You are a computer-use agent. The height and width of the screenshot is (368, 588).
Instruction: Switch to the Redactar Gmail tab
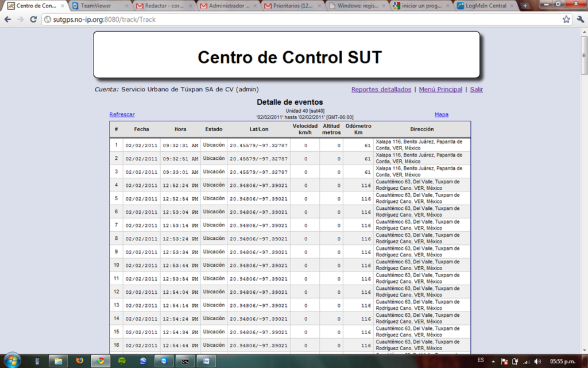click(164, 6)
